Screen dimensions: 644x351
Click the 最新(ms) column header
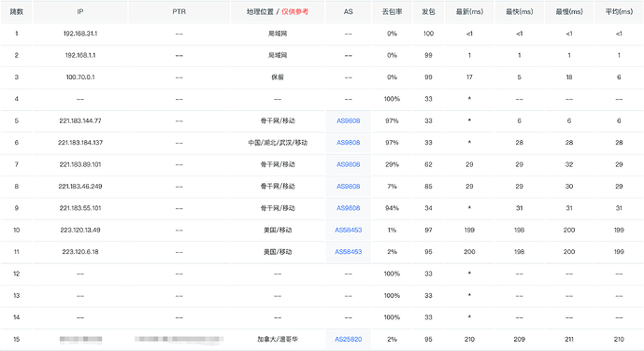coord(469,11)
